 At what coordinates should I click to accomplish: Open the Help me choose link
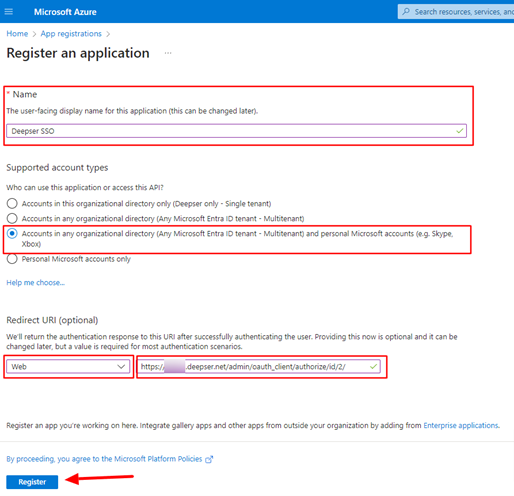(35, 283)
